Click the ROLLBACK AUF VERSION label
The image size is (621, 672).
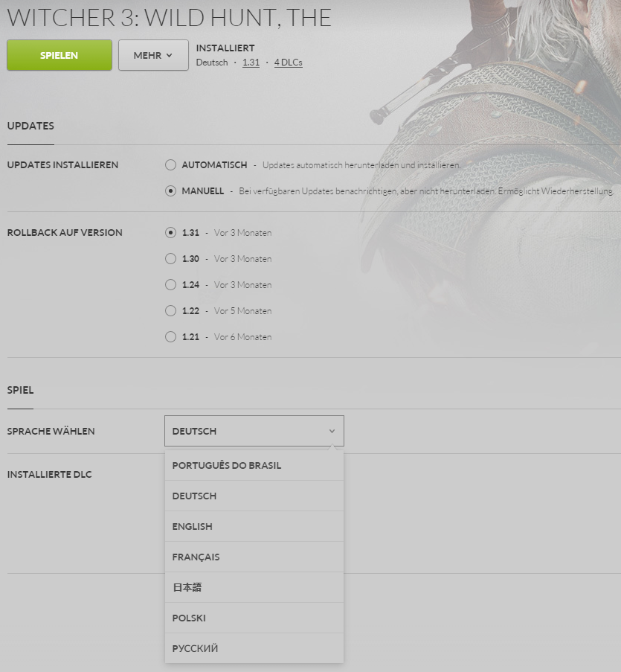(65, 233)
